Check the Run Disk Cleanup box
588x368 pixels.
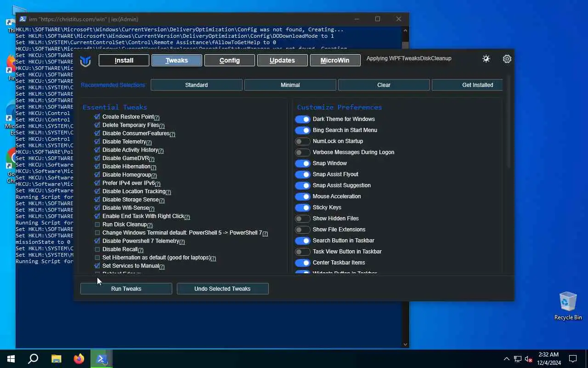(97, 224)
